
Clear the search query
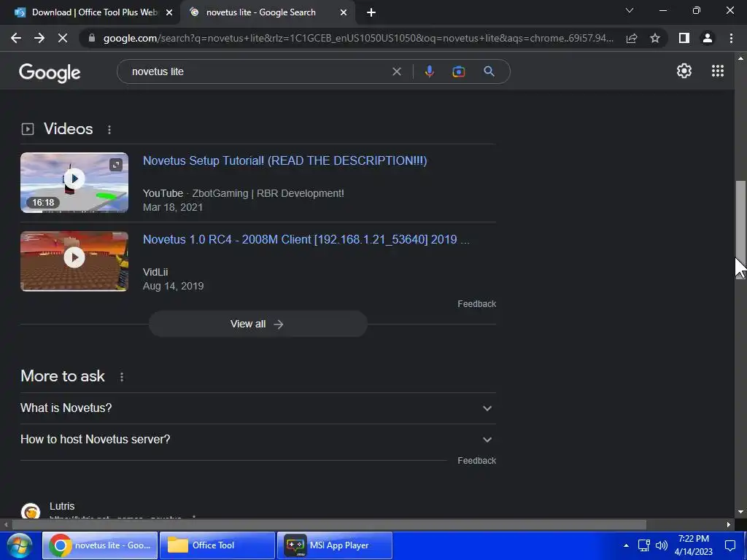[396, 71]
